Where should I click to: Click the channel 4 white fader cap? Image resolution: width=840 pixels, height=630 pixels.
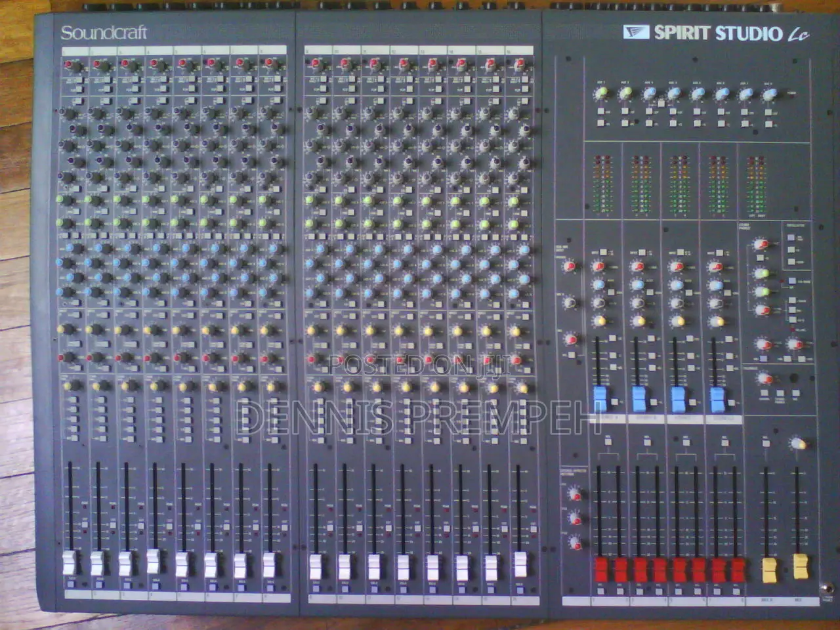click(x=153, y=562)
